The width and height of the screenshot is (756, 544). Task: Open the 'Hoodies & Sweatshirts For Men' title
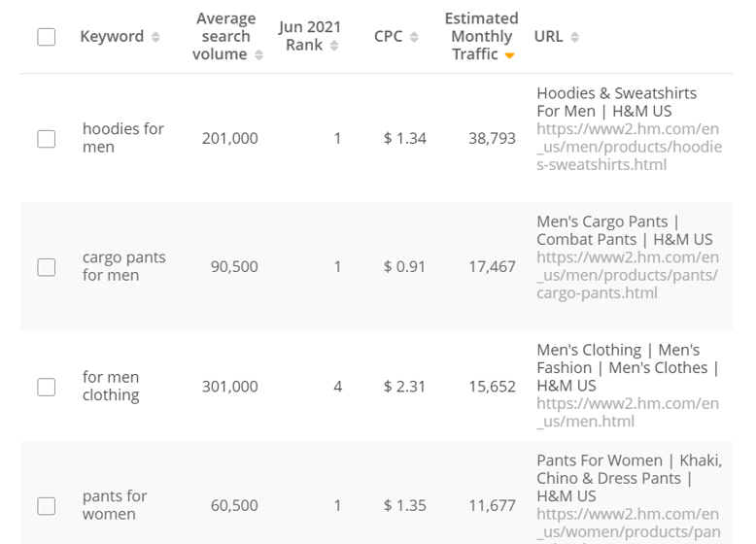[x=617, y=102]
